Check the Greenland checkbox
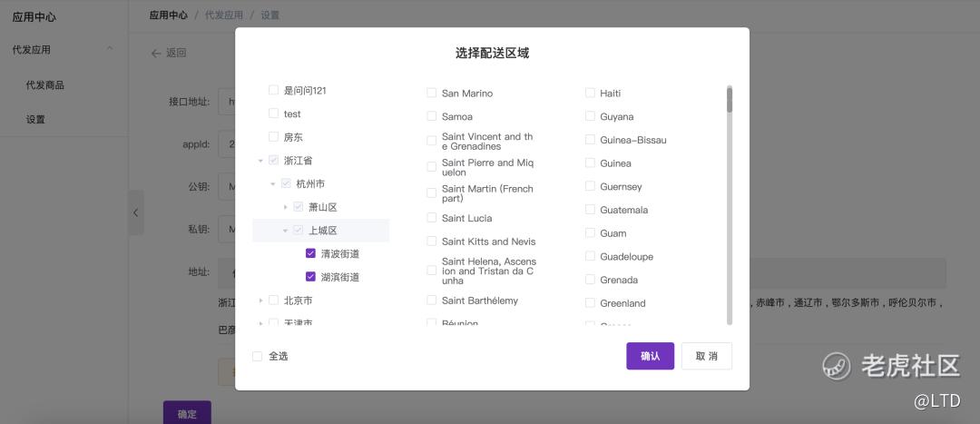The image size is (980, 424). point(590,302)
